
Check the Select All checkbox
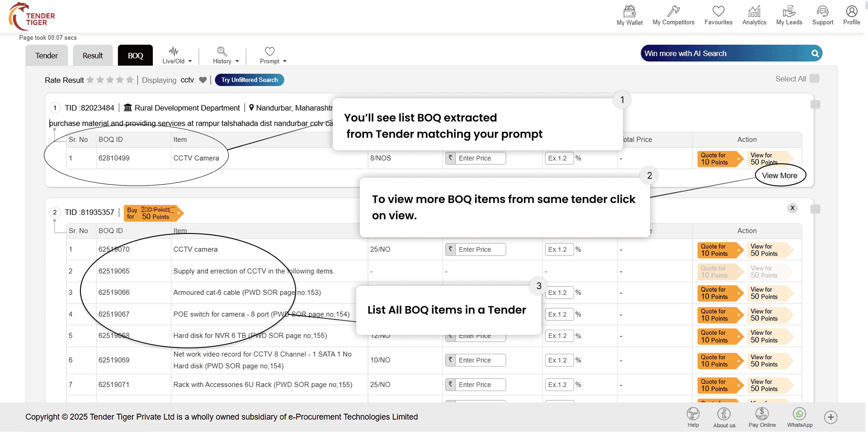pos(814,79)
